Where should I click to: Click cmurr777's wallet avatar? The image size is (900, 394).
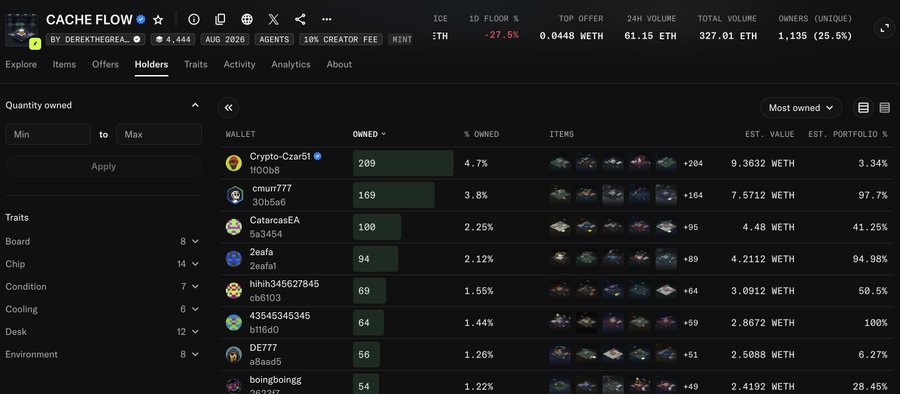click(x=234, y=195)
